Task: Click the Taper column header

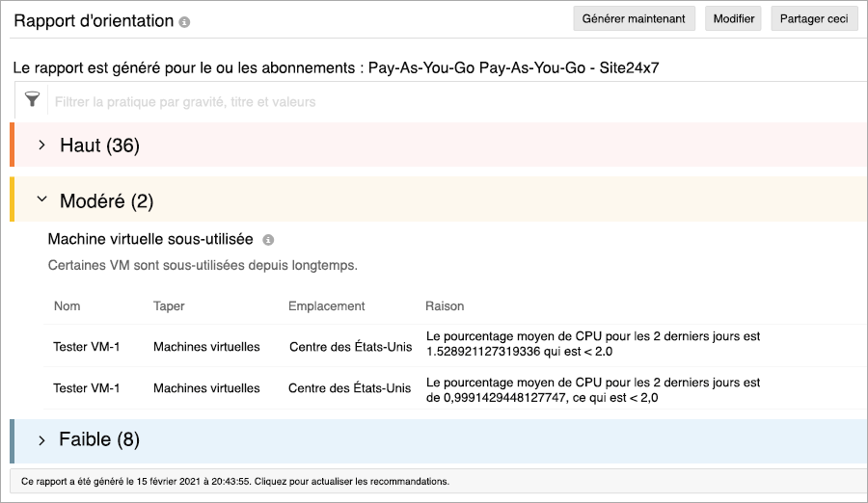Action: 169,306
